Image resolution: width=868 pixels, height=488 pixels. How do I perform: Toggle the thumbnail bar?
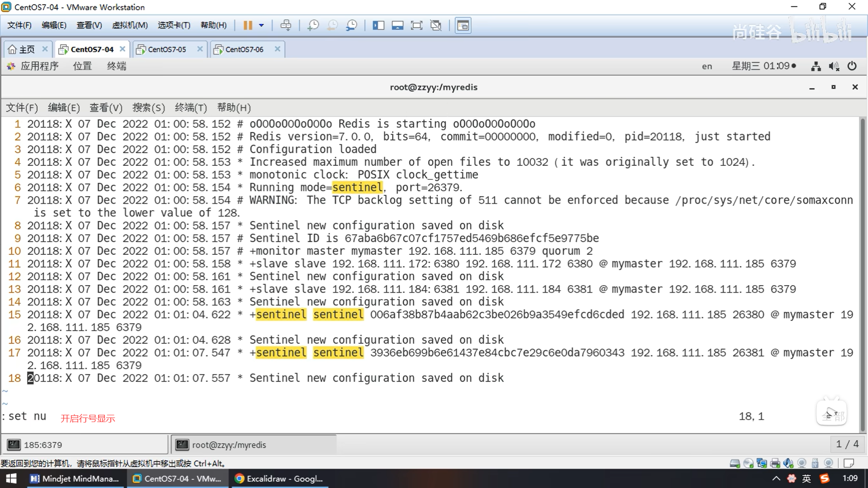click(397, 25)
